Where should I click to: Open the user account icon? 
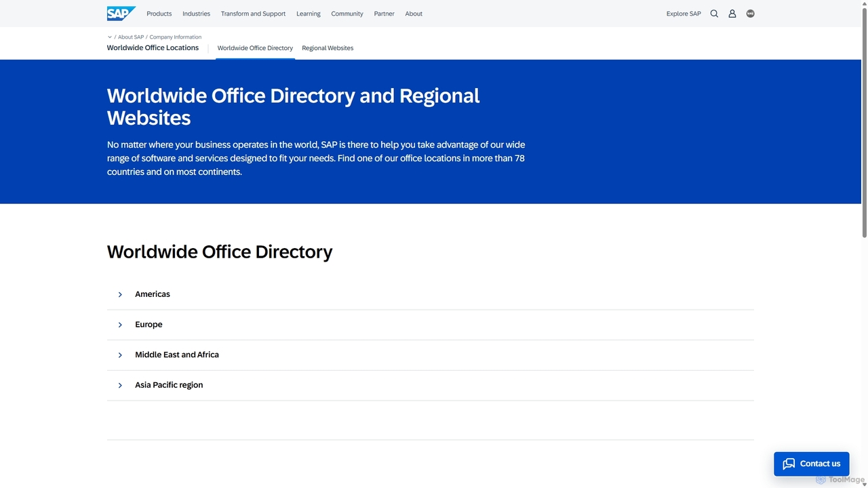732,14
